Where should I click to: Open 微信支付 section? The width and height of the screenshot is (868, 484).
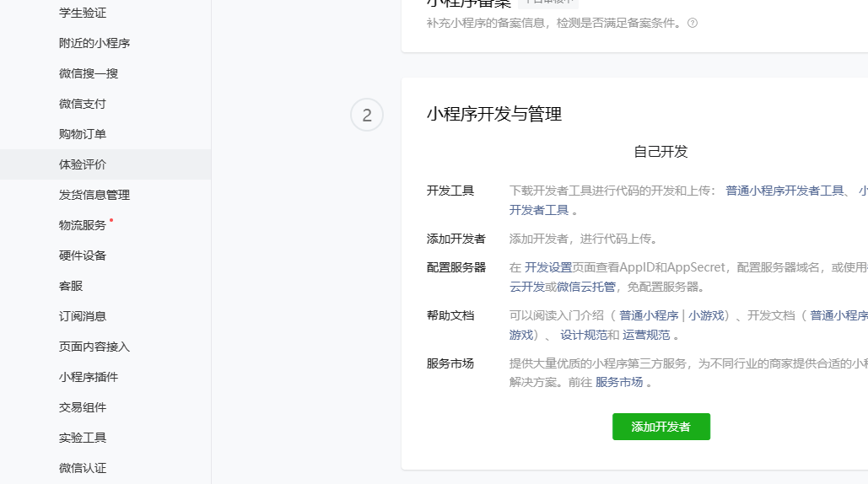click(83, 104)
